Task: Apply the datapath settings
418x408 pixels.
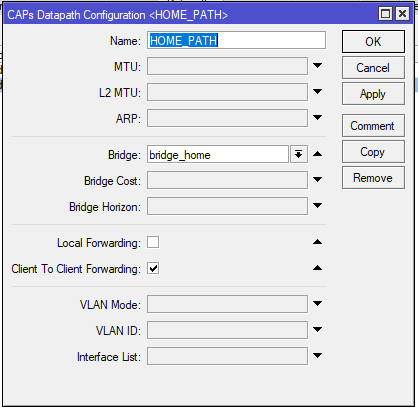Action: 373,94
